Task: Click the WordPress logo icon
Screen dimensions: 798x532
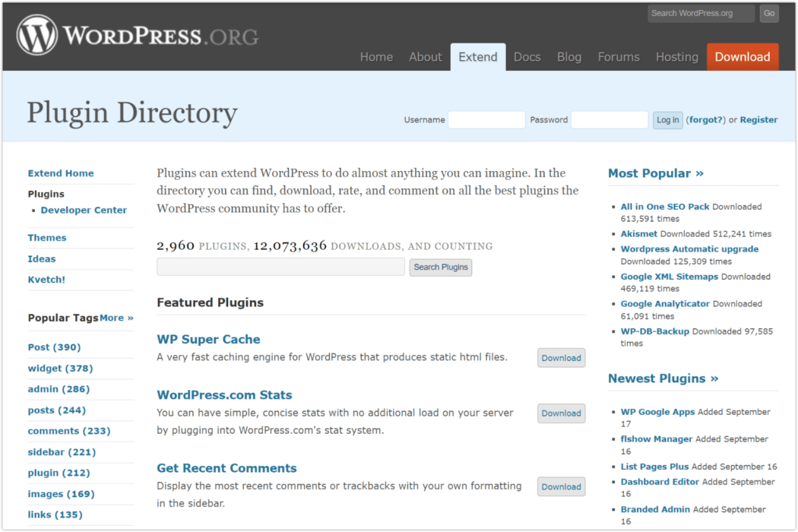Action: pyautogui.click(x=37, y=36)
